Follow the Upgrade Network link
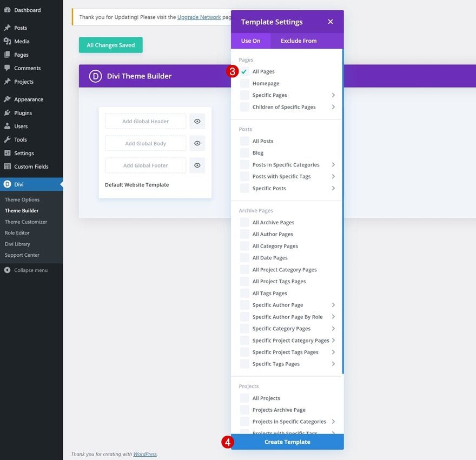 tap(199, 17)
